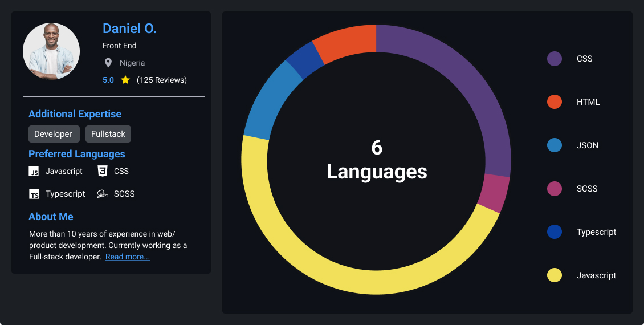The width and height of the screenshot is (644, 325).
Task: Click the SCSS legend label in the chart legend
Action: coord(587,189)
